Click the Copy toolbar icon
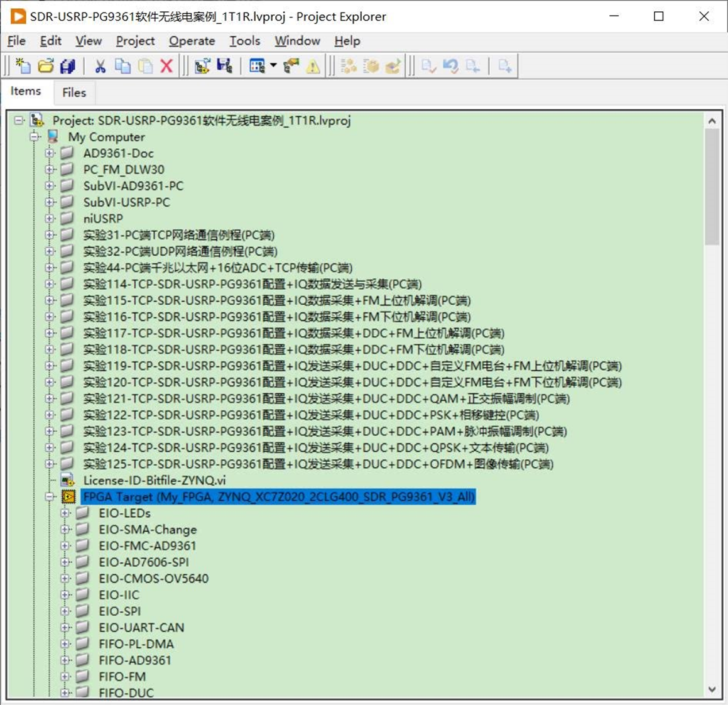This screenshot has width=728, height=705. coord(122,65)
